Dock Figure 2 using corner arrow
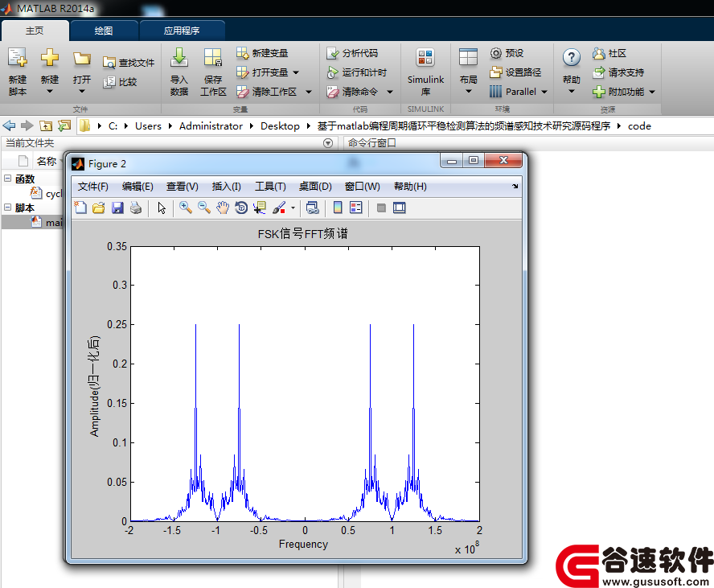This screenshot has height=588, width=714. click(x=515, y=186)
